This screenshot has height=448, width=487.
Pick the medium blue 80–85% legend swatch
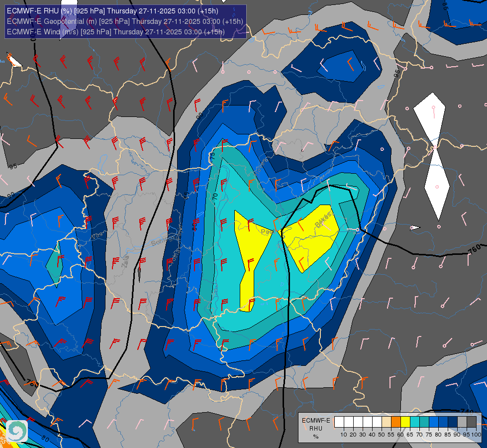pyautogui.click(x=443, y=422)
